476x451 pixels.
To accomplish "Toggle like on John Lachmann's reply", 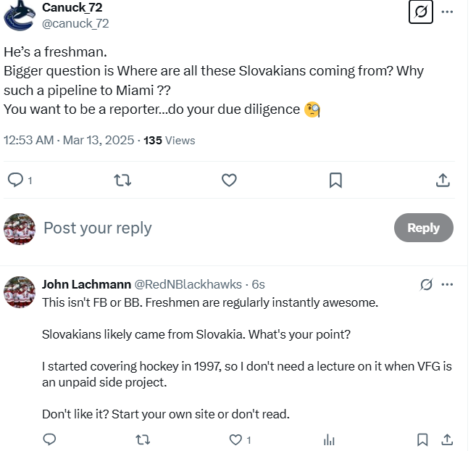I will [x=235, y=439].
